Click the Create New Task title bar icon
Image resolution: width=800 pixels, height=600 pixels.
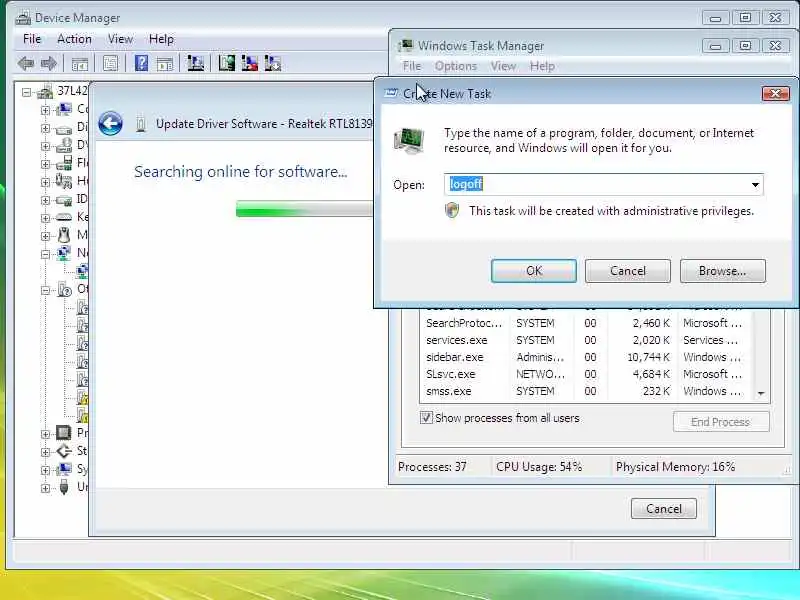[x=391, y=93]
